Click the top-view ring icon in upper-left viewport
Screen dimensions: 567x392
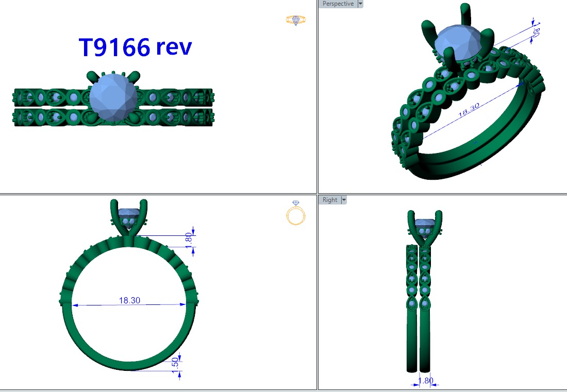(295, 20)
